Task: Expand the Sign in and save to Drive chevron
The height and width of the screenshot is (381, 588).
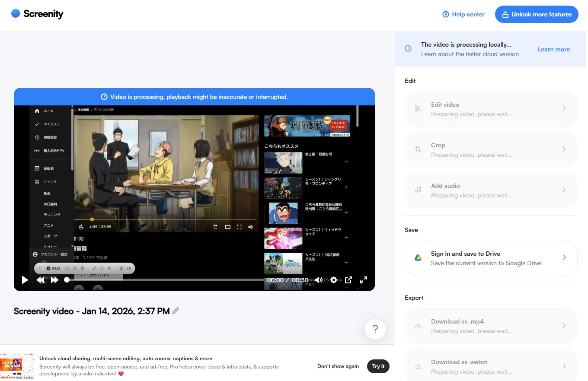Action: tap(564, 257)
